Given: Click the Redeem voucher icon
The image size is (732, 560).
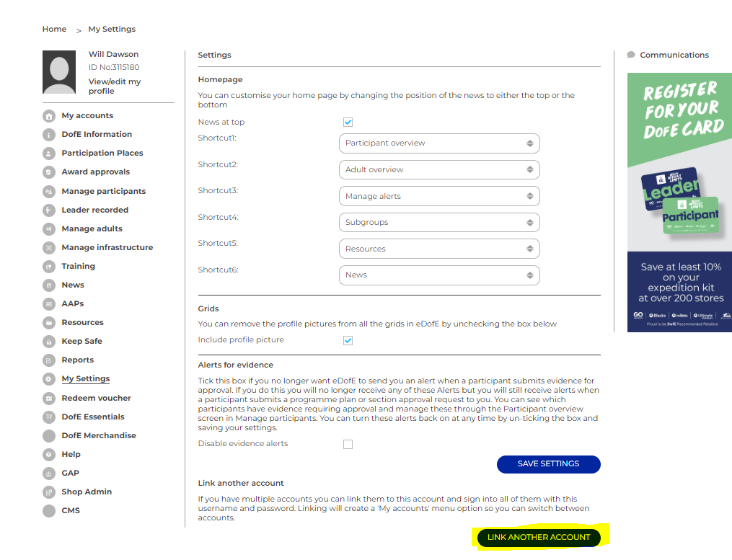Looking at the screenshot, I should click(x=49, y=398).
